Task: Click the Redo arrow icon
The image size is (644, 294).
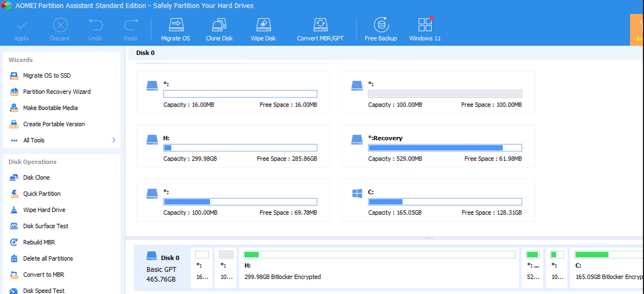Action: coord(131,26)
